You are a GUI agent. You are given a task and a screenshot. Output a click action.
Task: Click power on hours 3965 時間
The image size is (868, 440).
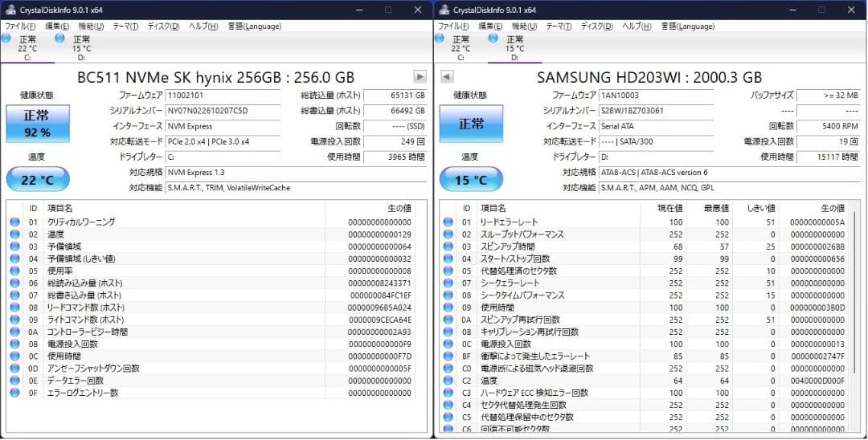395,157
